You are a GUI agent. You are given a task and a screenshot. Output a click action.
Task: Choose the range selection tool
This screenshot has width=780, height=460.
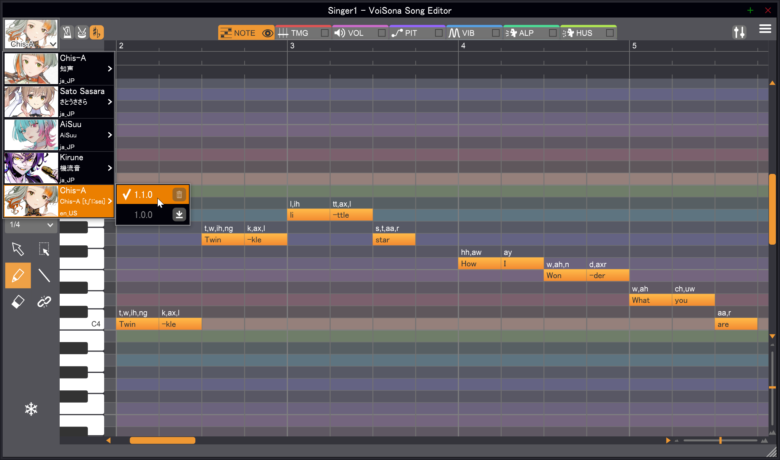click(x=44, y=249)
